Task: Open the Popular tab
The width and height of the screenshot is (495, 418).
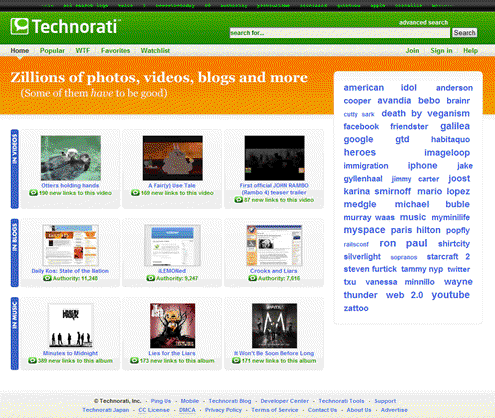Action: (x=52, y=51)
